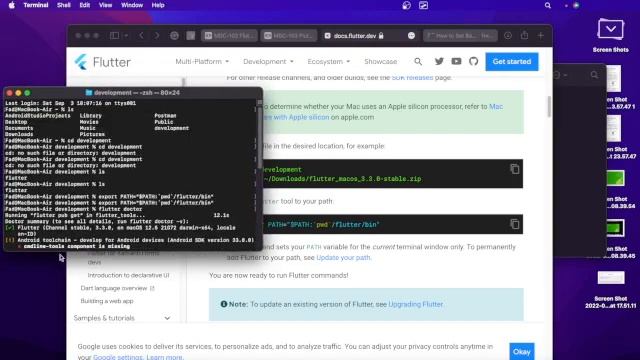Click the Get started button
This screenshot has width=640, height=360.
click(x=512, y=62)
